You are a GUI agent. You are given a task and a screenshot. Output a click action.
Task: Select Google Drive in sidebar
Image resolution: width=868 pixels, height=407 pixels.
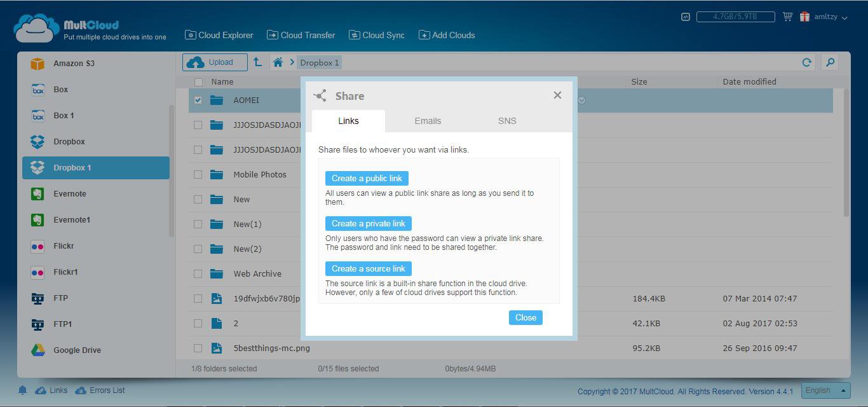(x=96, y=350)
